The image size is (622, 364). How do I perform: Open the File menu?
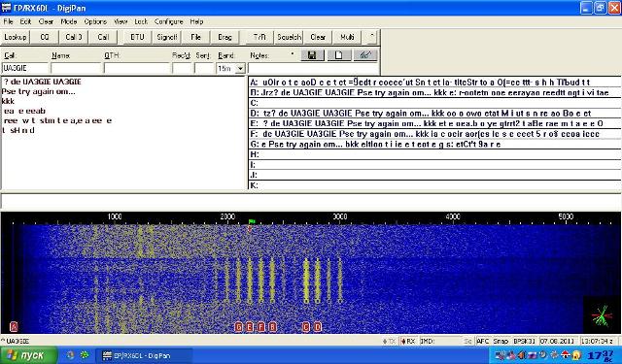[x=8, y=21]
